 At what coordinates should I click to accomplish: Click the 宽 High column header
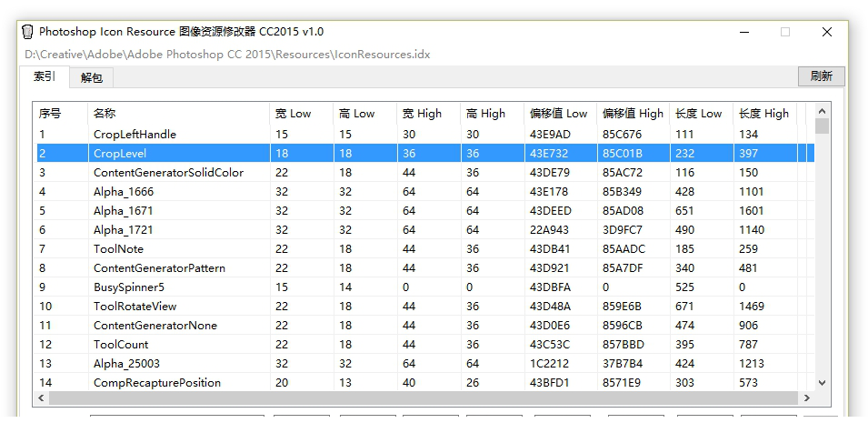(429, 114)
